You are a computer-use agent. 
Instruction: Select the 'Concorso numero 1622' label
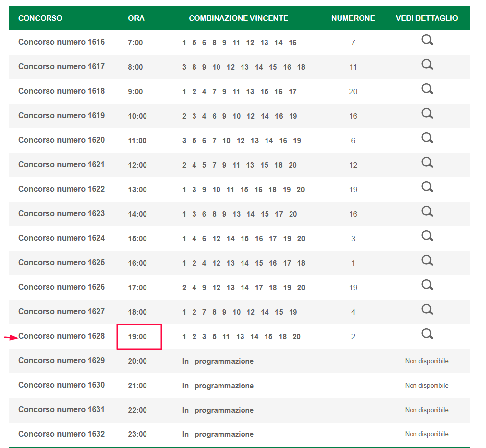click(x=61, y=189)
